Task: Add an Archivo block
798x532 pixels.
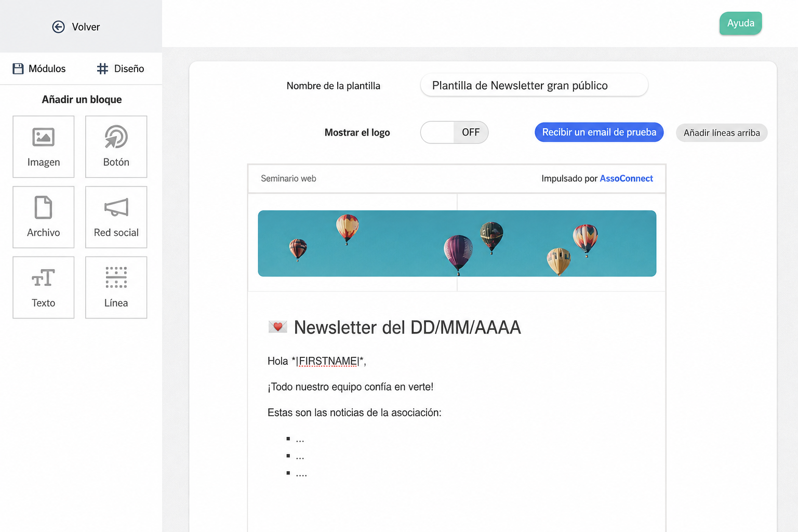Action: [44, 217]
